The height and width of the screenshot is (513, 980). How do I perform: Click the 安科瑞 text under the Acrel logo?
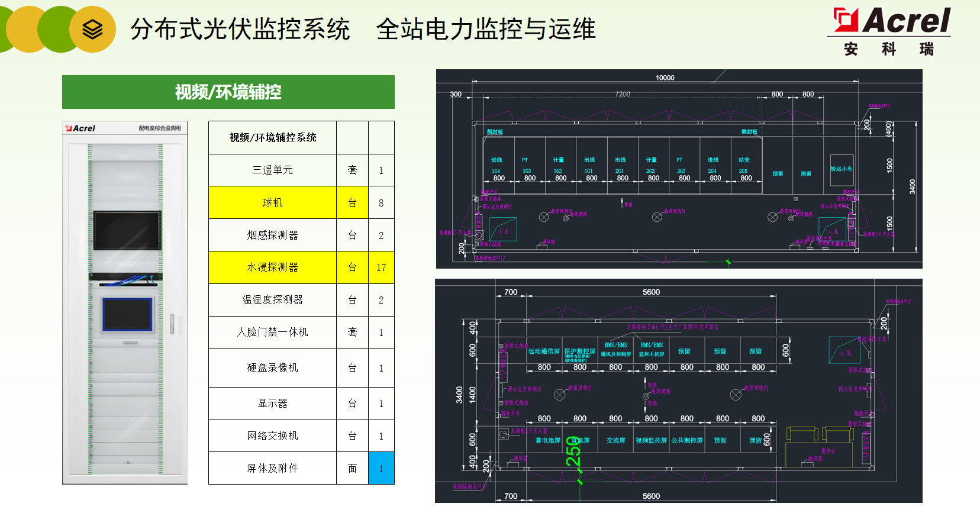pos(889,49)
